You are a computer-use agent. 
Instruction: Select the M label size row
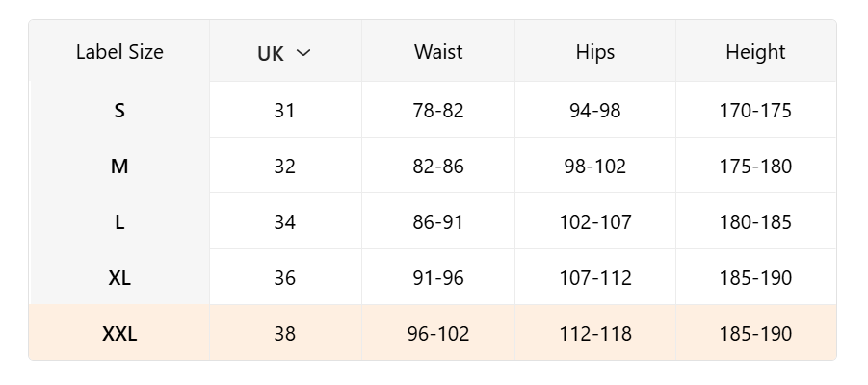pos(119,167)
